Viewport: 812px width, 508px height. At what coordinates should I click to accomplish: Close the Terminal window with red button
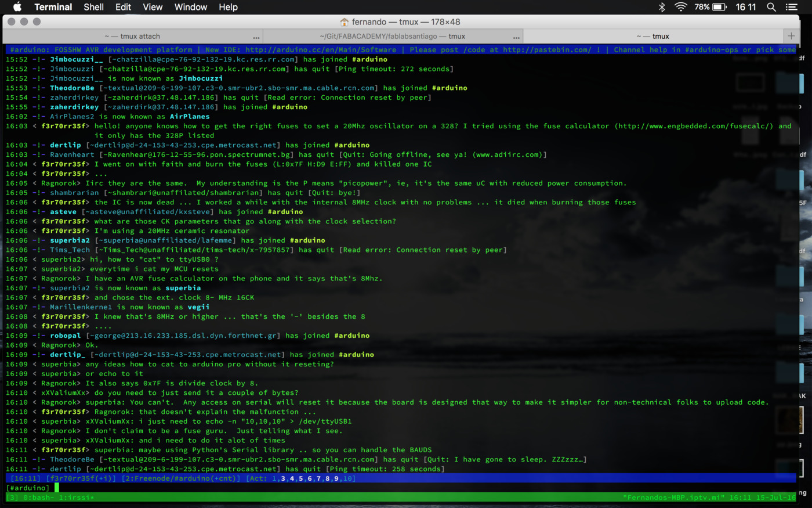pyautogui.click(x=12, y=22)
